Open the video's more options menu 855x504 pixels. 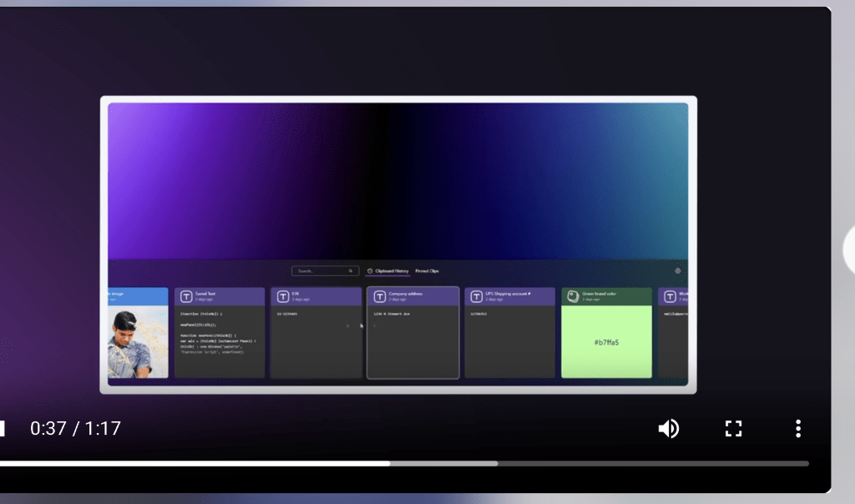coord(798,429)
